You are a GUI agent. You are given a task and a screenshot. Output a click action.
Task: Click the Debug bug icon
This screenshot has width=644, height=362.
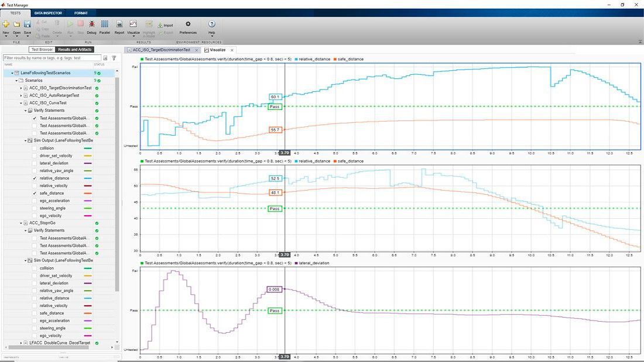pyautogui.click(x=92, y=25)
